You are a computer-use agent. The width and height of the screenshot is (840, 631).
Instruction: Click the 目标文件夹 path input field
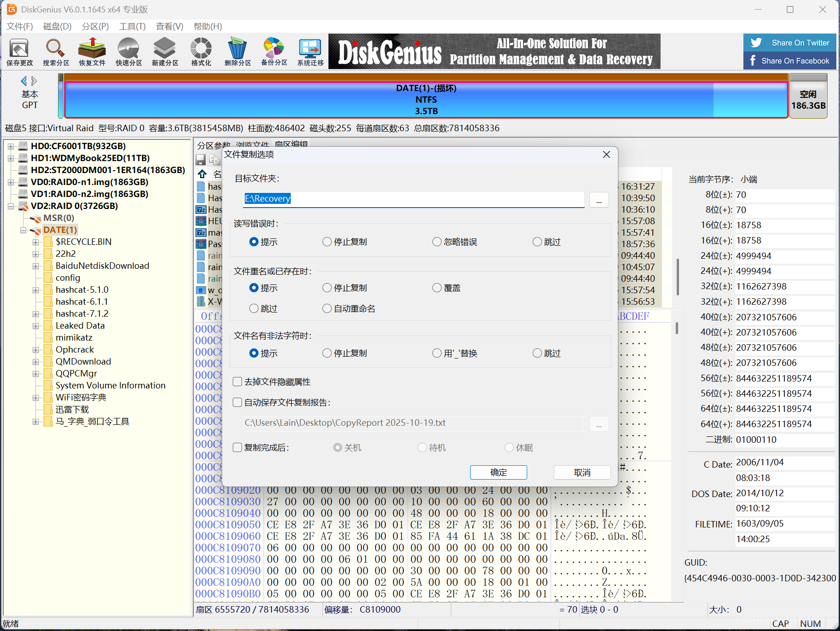coord(413,199)
